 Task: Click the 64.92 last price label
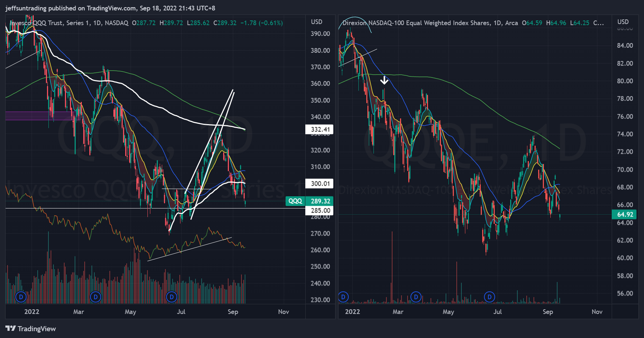click(x=625, y=215)
